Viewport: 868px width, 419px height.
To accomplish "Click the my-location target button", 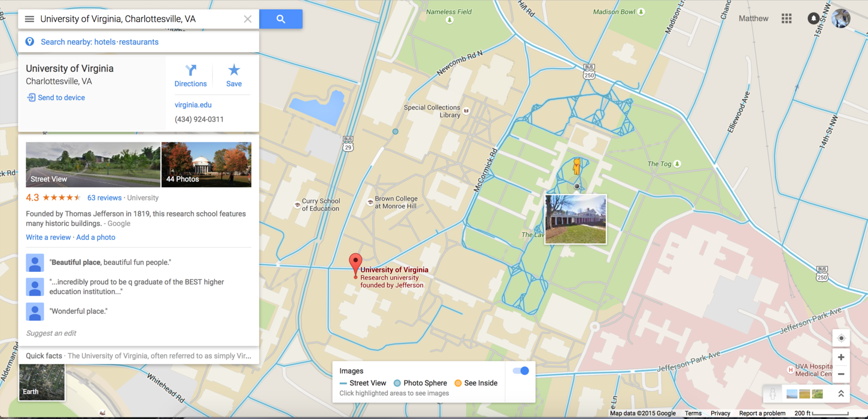I will pyautogui.click(x=841, y=338).
